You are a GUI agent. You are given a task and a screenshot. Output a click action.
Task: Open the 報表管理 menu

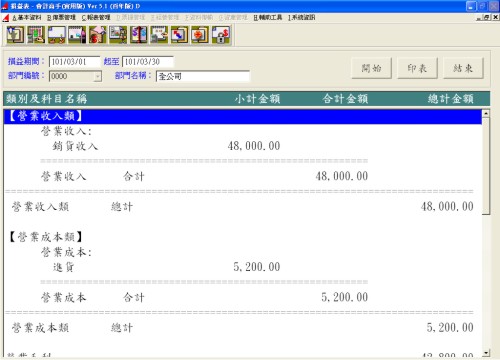pyautogui.click(x=96, y=17)
